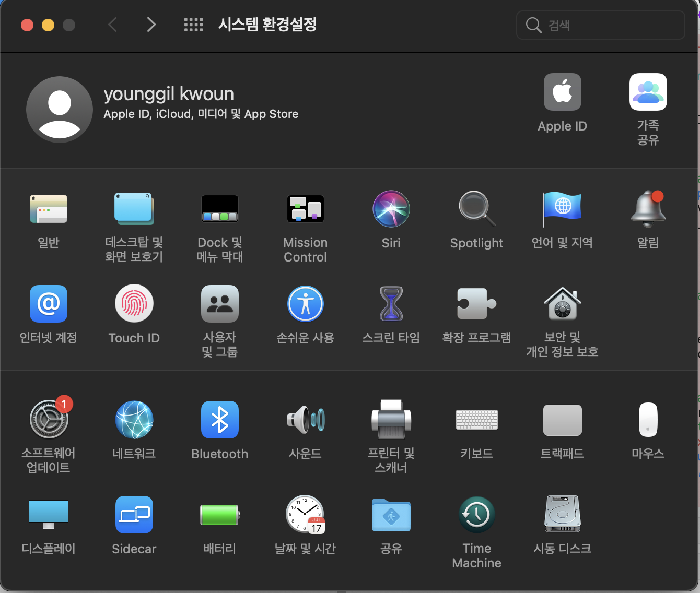Open 인터넷 계정 preferences
The width and height of the screenshot is (700, 593).
tap(49, 304)
